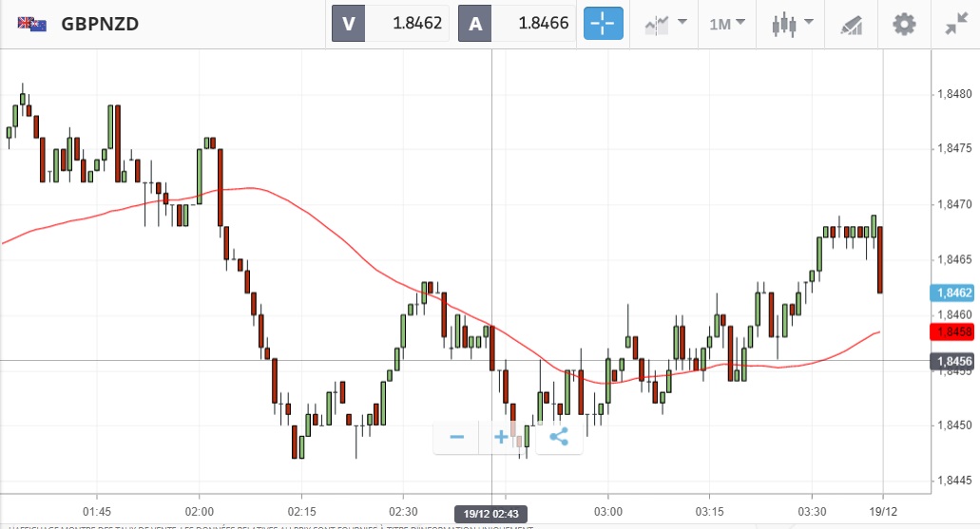980x529 pixels.
Task: Select the drawing tools pencil icon
Action: point(850,25)
